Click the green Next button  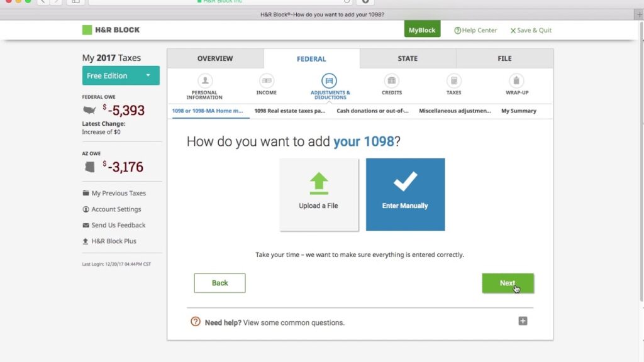tap(508, 283)
